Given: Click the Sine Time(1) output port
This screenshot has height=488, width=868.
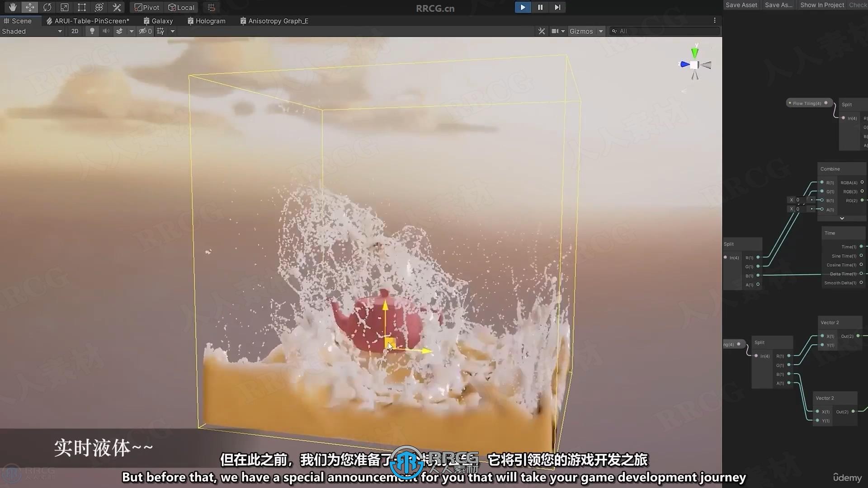Looking at the screenshot, I should click(861, 256).
